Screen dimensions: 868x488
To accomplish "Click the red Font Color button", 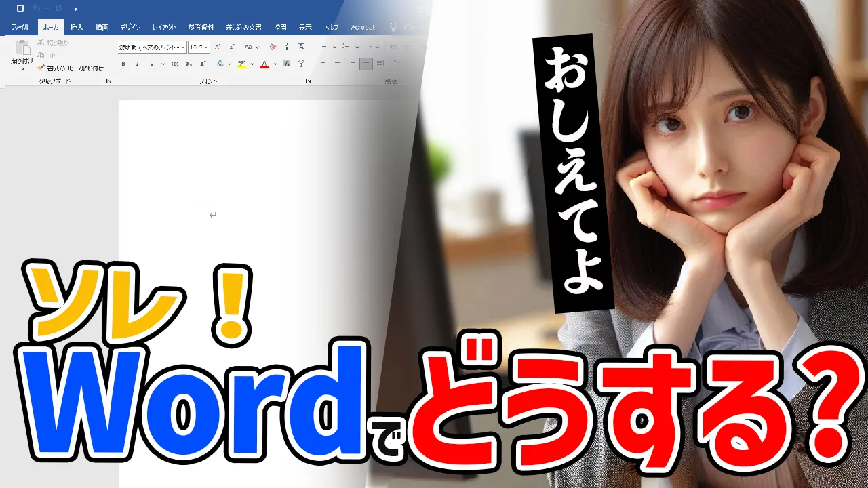I will coord(264,64).
